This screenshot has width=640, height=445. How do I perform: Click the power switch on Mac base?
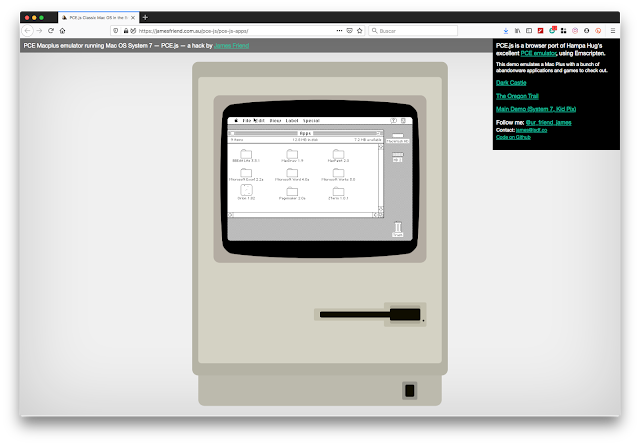[410, 391]
